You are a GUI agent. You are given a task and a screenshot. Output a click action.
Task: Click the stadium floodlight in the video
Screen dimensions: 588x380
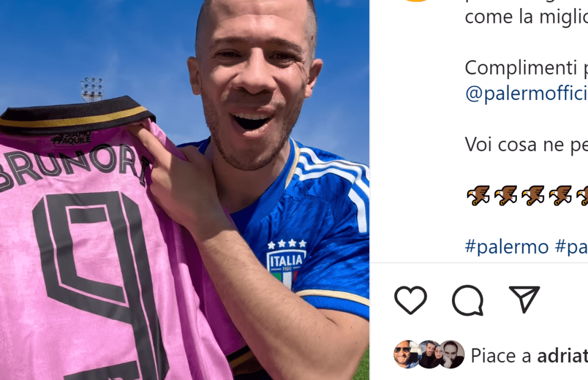92,89
